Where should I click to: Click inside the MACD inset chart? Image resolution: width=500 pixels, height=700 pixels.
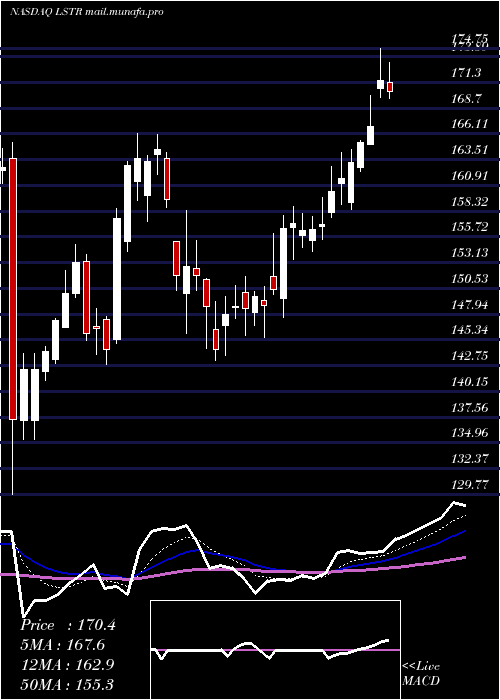[x=275, y=650]
